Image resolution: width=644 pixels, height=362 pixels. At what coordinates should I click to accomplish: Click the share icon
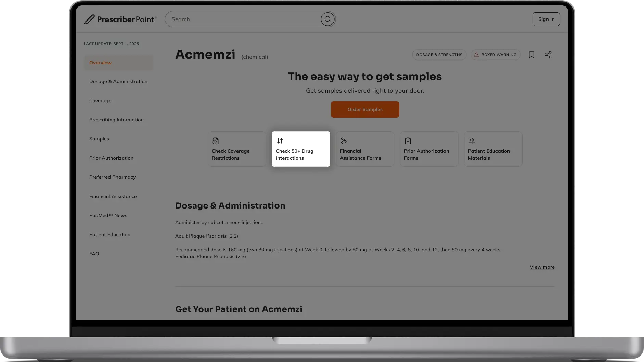point(548,55)
